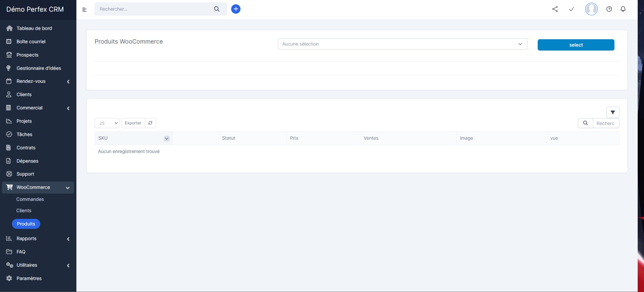Collapse the WooCommerce submenu chevron
Screen dimensions: 644x292
[68, 188]
